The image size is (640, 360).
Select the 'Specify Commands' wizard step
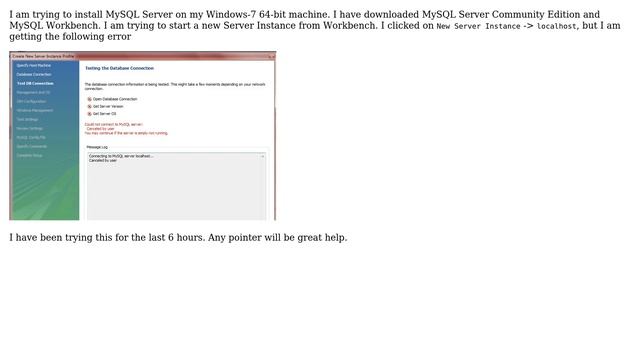32,146
